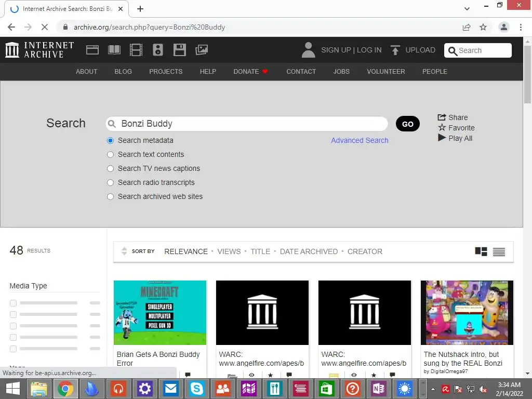Open the Chrome tab search chevron
The image size is (532, 399).
click(x=467, y=9)
